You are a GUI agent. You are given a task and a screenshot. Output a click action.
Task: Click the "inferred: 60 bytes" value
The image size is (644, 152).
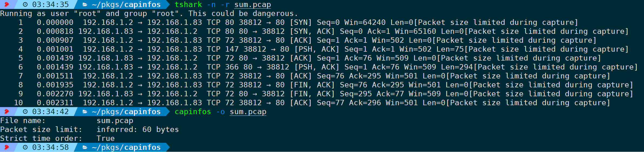tap(138, 130)
